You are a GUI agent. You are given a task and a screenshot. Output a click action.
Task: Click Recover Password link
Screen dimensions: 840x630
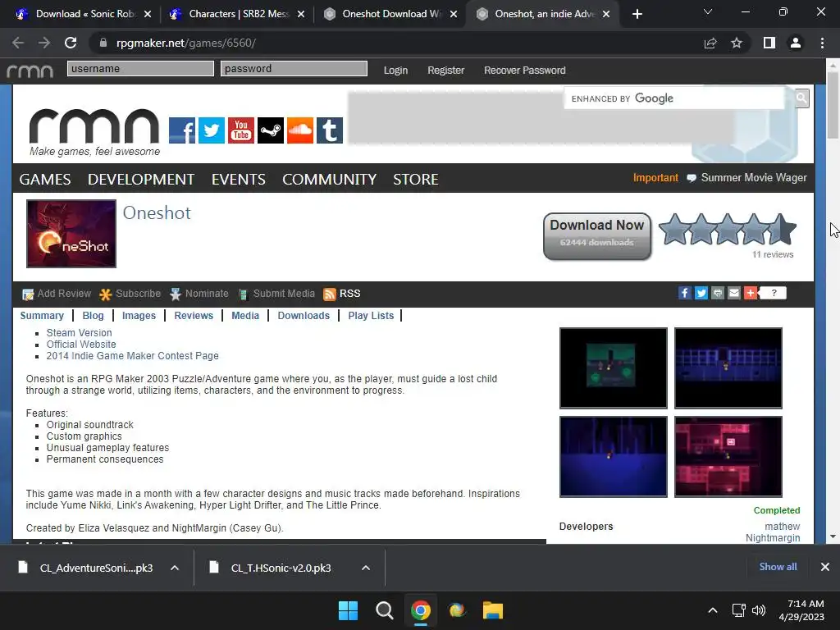(x=524, y=71)
